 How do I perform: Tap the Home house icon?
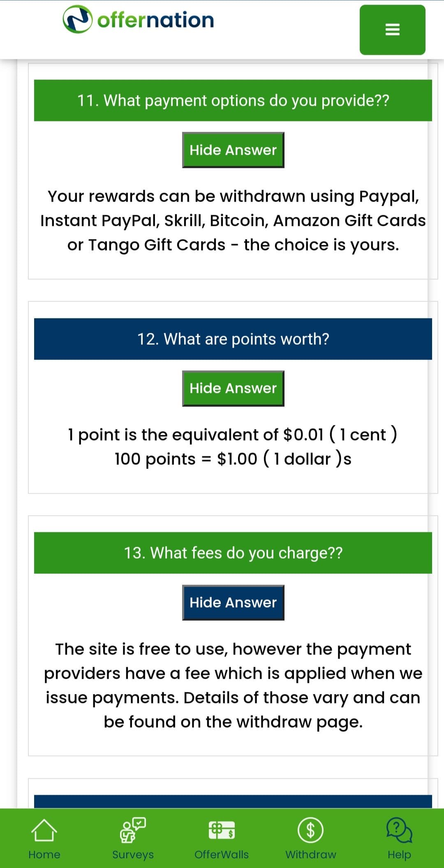coord(44,830)
